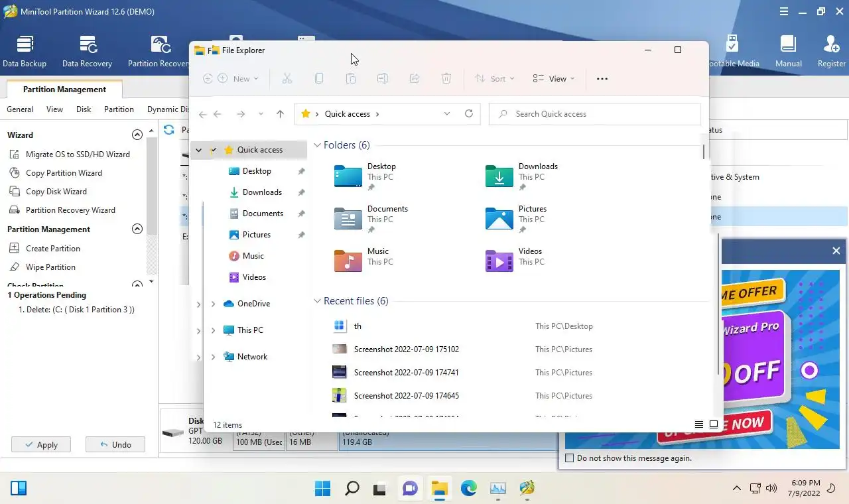Open the Partition menu in MiniTool
Viewport: 849px width, 504px height.
(119, 109)
